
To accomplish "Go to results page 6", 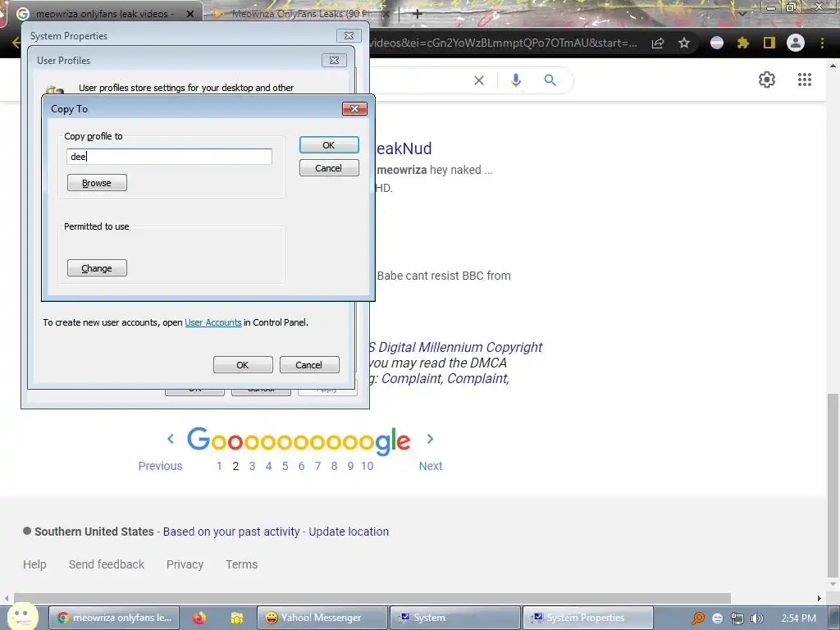I will (x=302, y=466).
